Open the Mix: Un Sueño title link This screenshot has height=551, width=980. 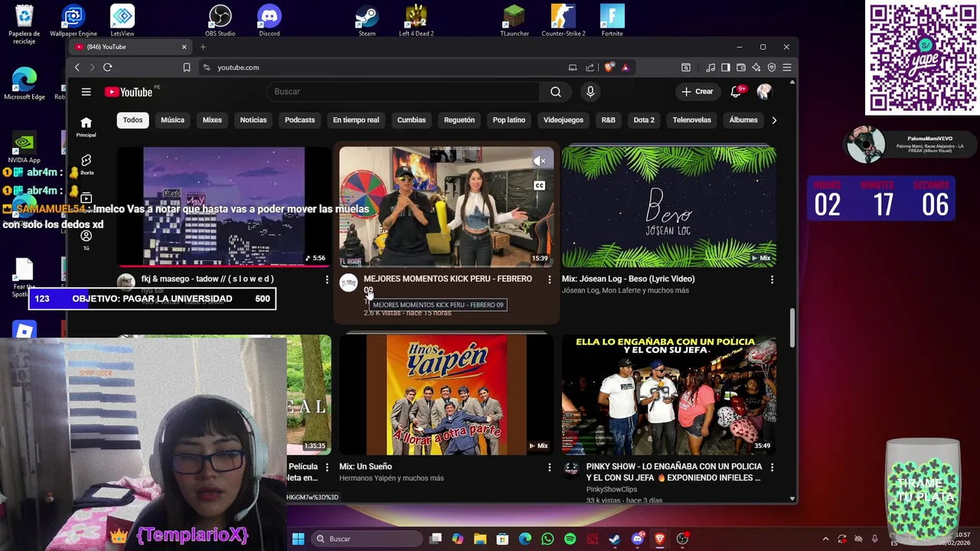tap(366, 467)
